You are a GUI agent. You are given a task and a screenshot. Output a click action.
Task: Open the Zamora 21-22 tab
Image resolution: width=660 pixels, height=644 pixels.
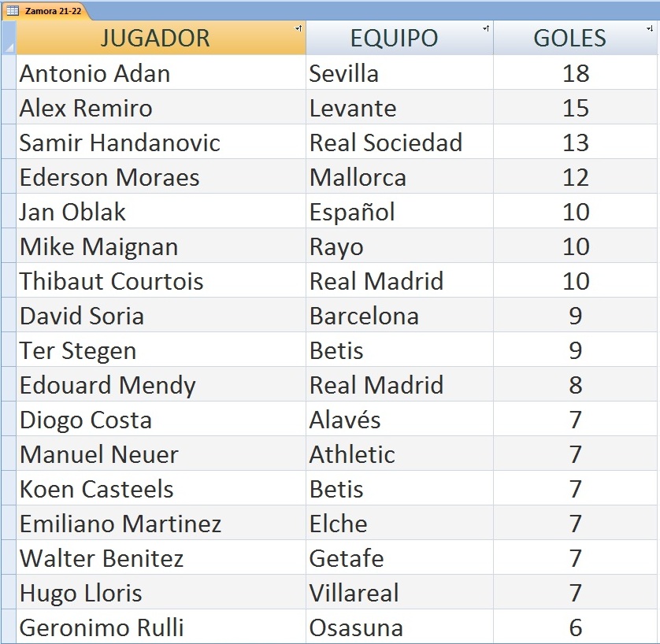[47, 11]
